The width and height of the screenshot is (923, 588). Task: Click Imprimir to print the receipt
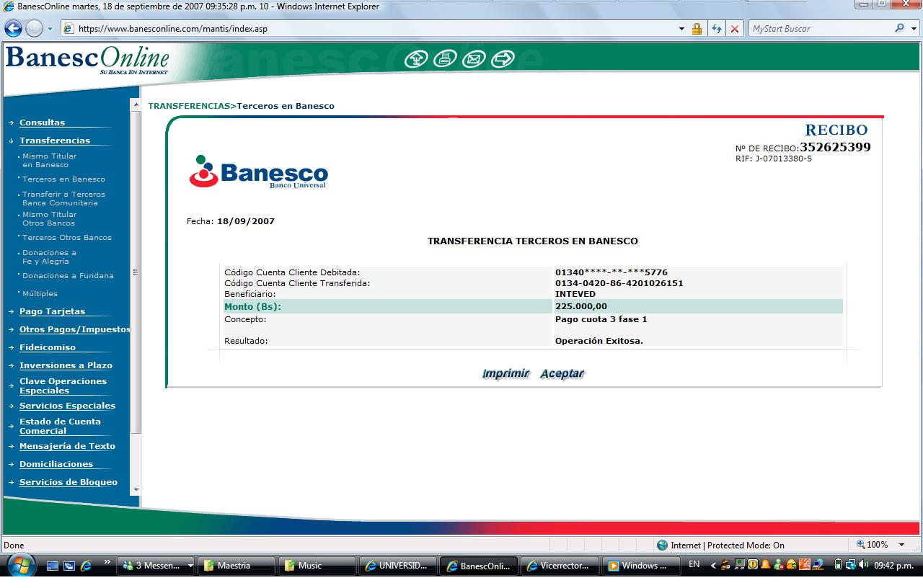tap(506, 373)
